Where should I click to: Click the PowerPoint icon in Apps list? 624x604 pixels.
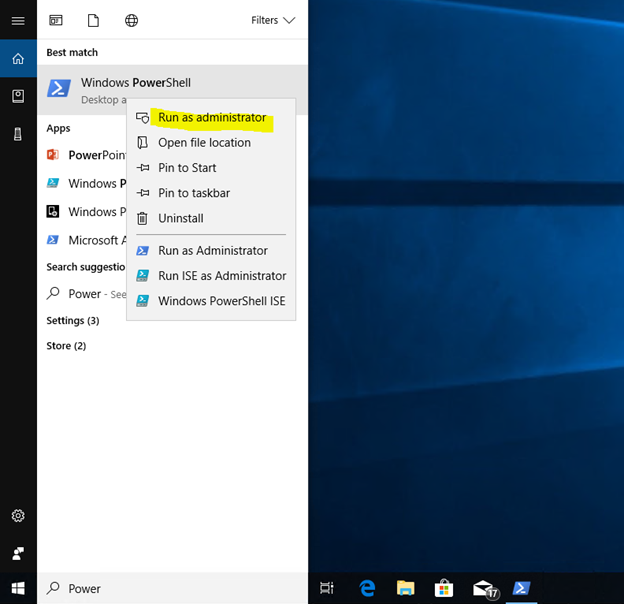tap(53, 154)
